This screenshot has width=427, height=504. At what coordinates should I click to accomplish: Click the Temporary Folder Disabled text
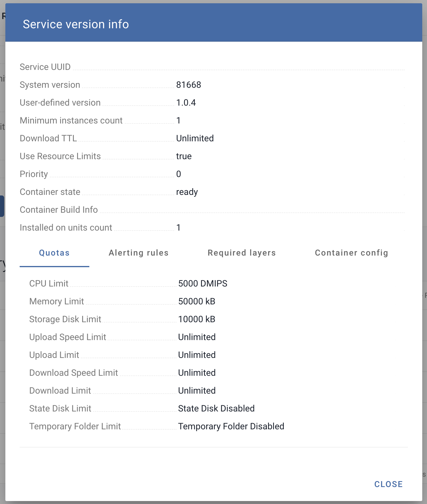231,426
